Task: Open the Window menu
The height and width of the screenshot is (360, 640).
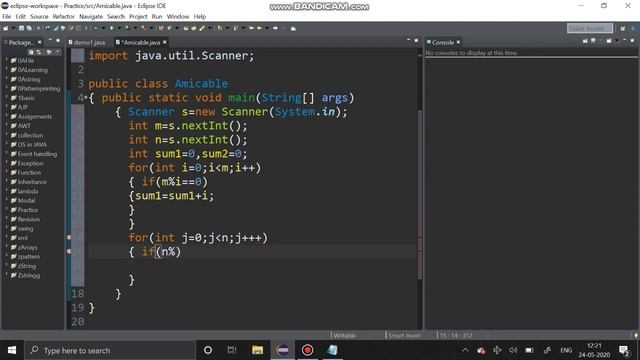Action: [x=178, y=17]
